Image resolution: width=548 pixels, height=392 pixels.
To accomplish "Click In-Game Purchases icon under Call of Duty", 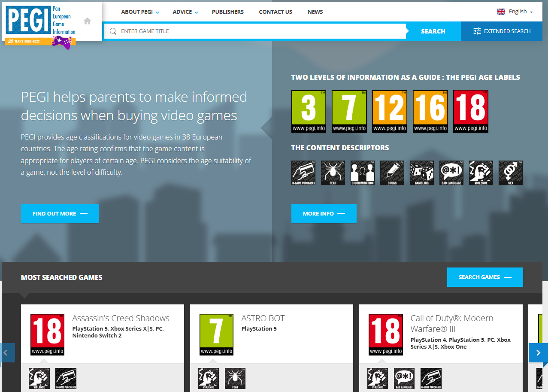I will pyautogui.click(x=431, y=379).
